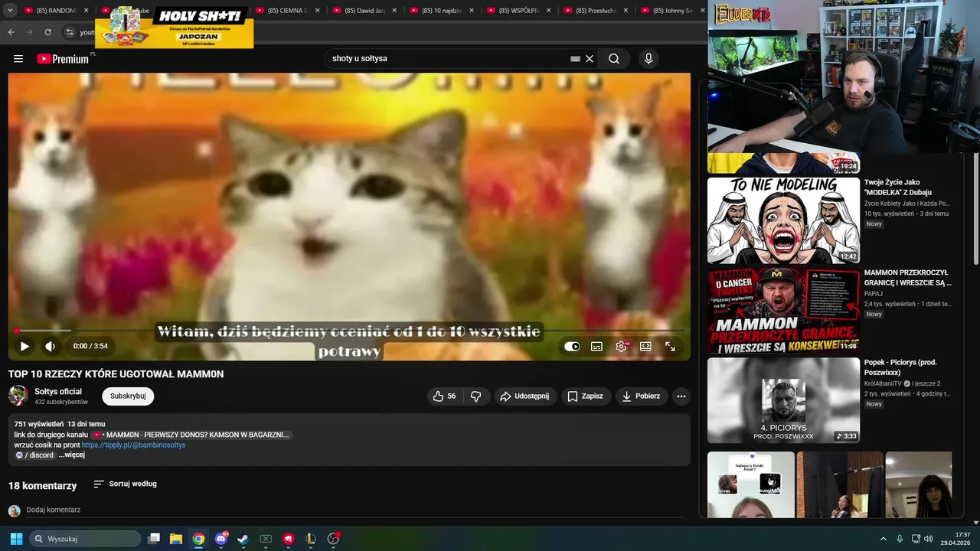
Task: Mute the video with the speaker icon
Action: [x=51, y=346]
